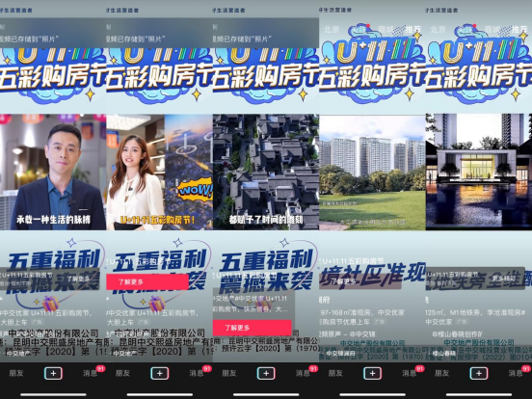Tap the high-rise towers and lawn video

coord(372,173)
